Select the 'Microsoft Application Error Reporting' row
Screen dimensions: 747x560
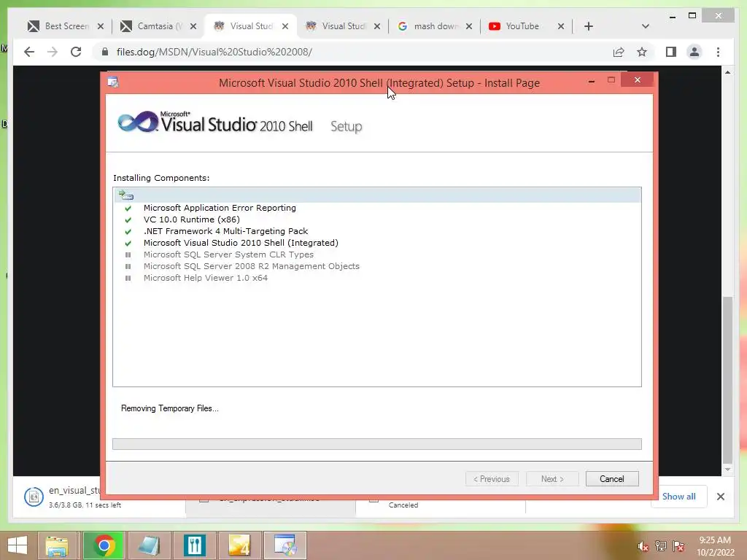pos(377,208)
